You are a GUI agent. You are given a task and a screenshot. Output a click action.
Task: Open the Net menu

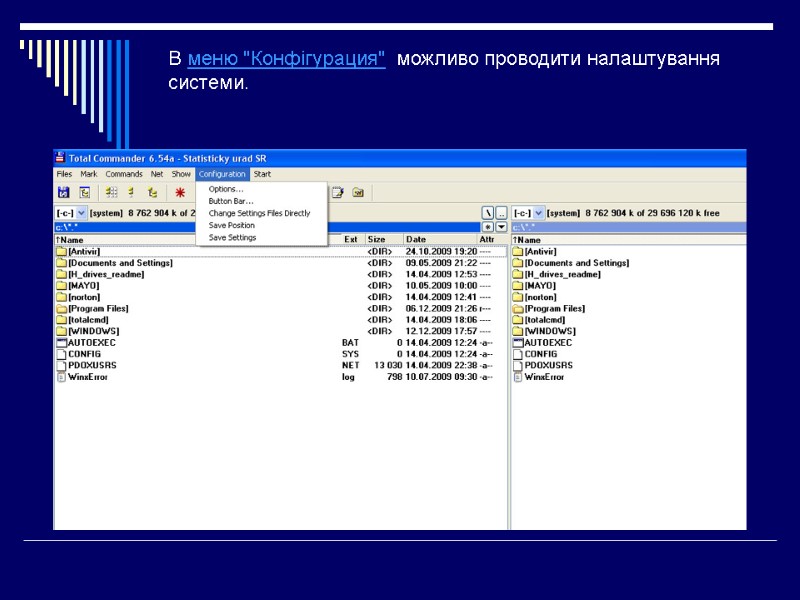[157, 174]
